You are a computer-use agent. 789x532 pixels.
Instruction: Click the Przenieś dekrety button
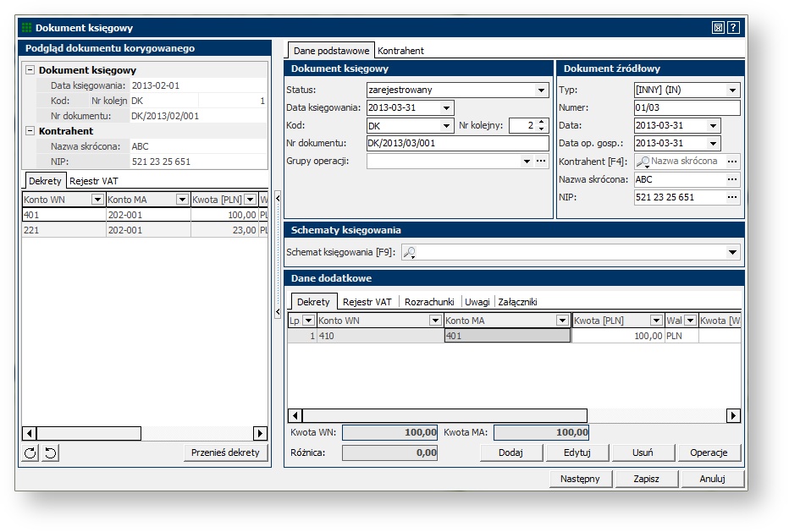(225, 452)
